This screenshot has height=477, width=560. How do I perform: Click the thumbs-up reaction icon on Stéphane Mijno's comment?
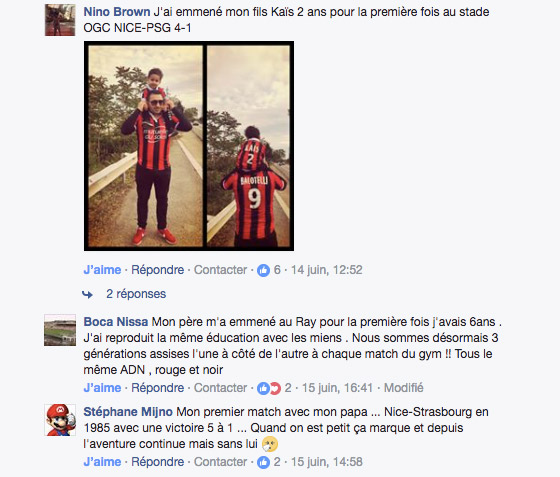[x=264, y=462]
